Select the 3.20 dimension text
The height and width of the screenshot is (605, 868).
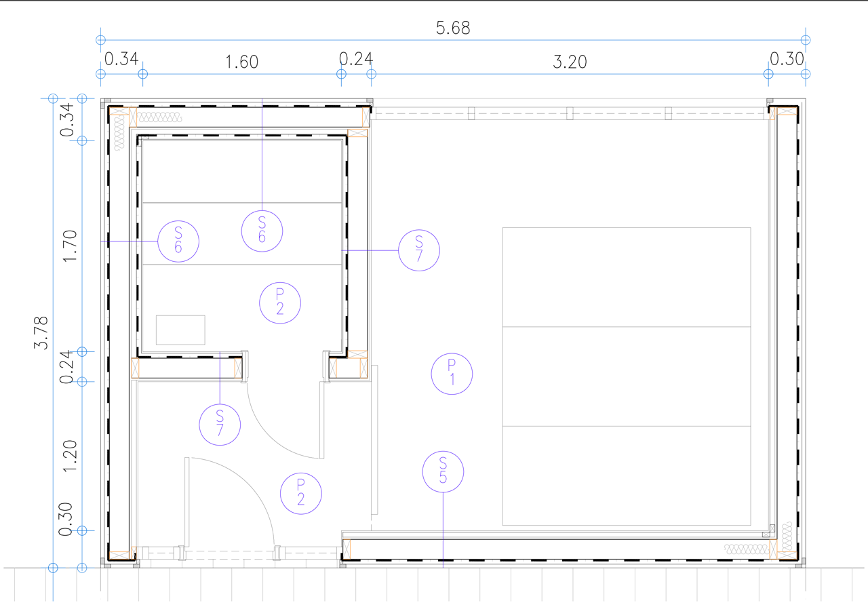[x=570, y=62]
